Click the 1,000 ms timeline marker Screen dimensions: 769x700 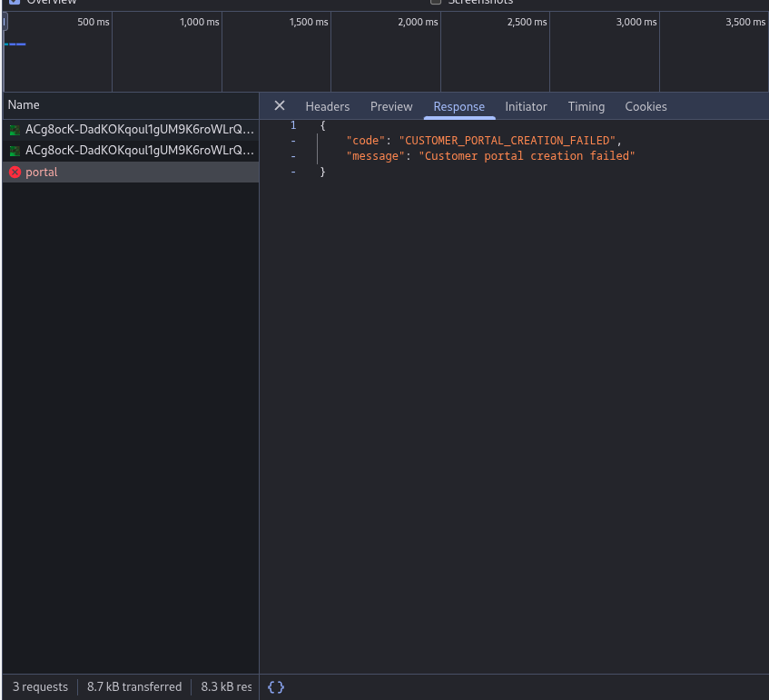[199, 22]
